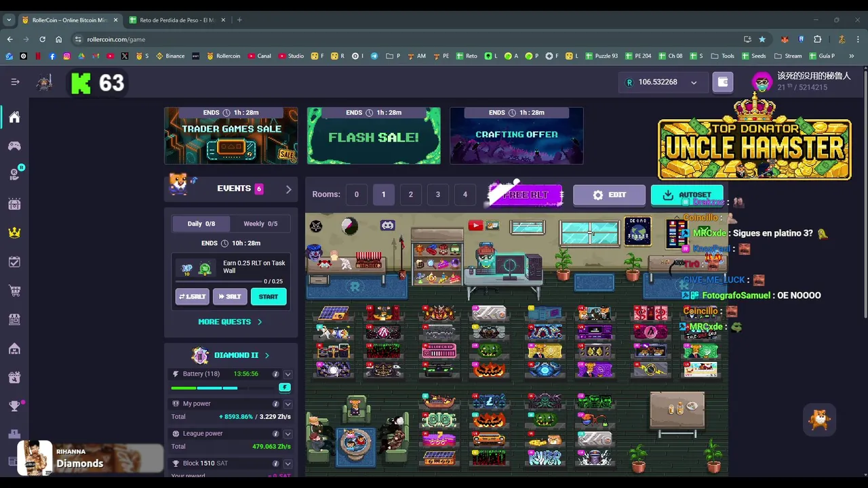Open the trophy icon in sidebar
The height and width of the screenshot is (488, 868).
click(x=14, y=406)
